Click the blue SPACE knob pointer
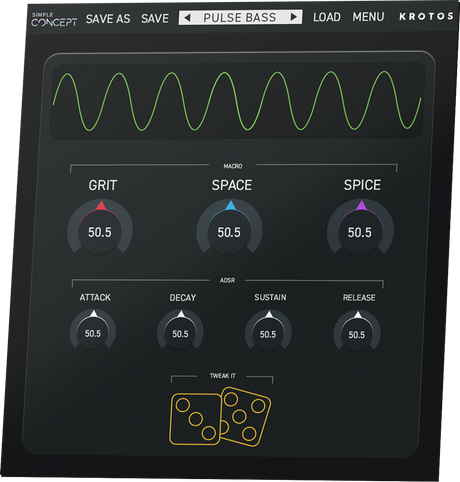 tap(231, 206)
